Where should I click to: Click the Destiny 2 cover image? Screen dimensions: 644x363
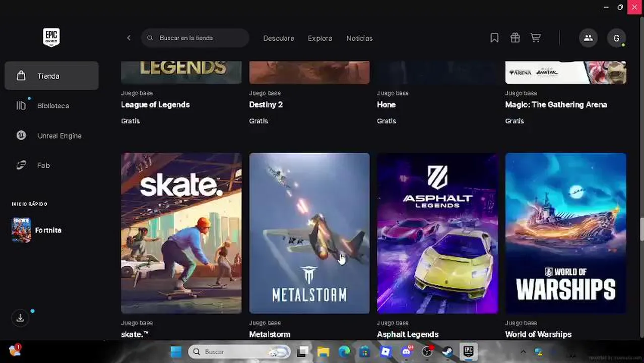coord(309,72)
